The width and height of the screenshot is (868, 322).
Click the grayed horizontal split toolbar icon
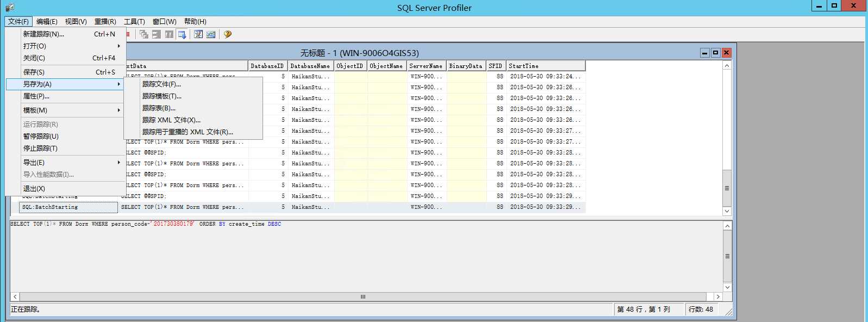(x=157, y=34)
